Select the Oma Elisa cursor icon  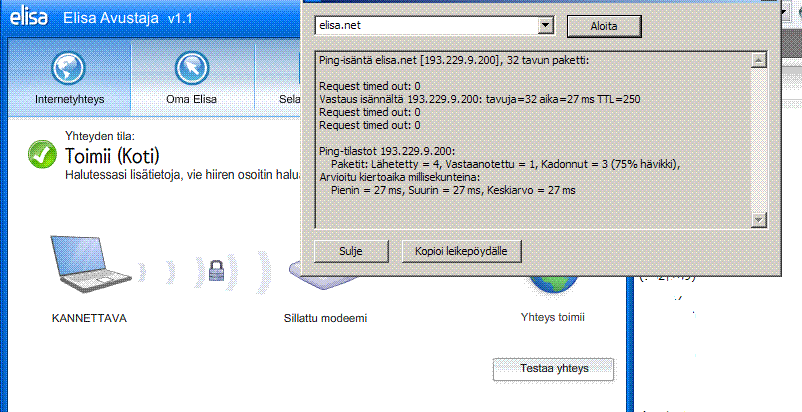coord(191,68)
